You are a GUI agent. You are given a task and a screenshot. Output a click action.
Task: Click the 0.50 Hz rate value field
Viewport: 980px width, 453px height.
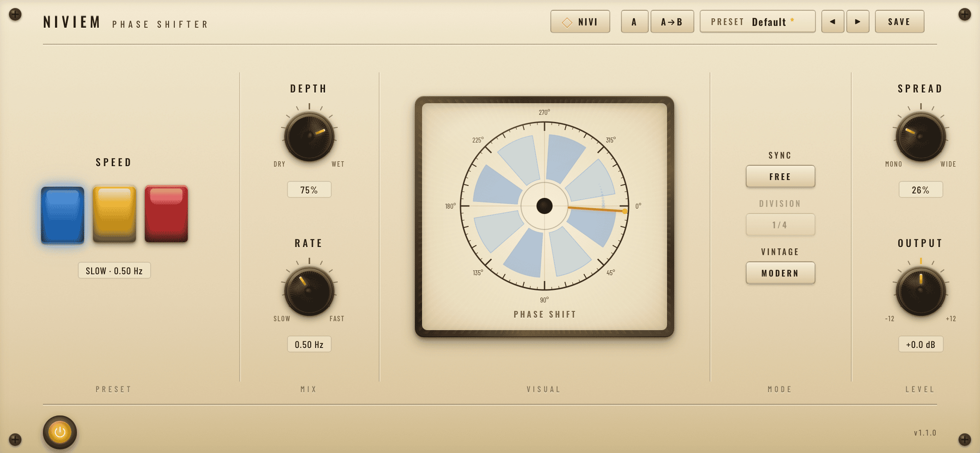coord(309,344)
